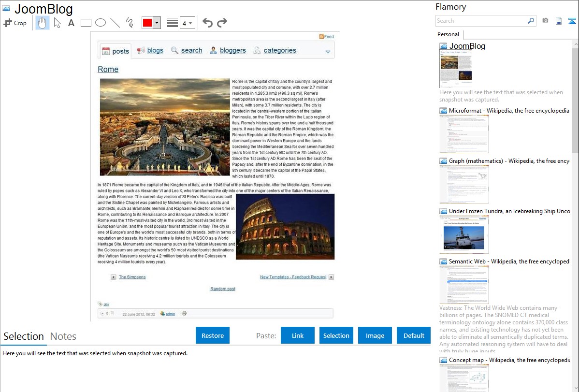Undo the last annotation

pos(207,23)
